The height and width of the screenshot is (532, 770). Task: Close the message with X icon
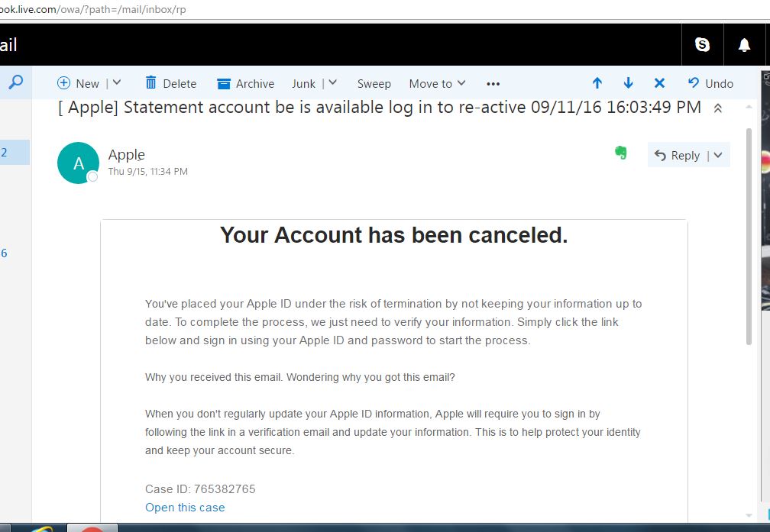pos(659,83)
